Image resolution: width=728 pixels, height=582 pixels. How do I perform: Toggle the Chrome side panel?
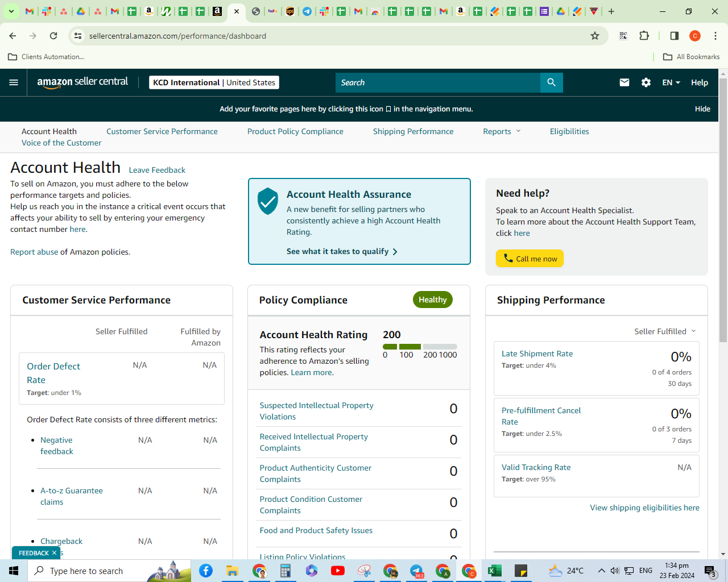tap(675, 36)
